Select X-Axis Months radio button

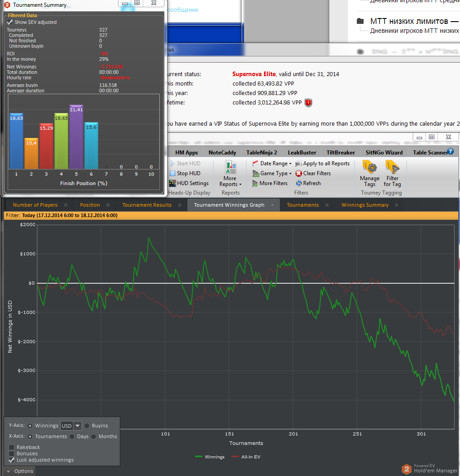pyautogui.click(x=94, y=436)
